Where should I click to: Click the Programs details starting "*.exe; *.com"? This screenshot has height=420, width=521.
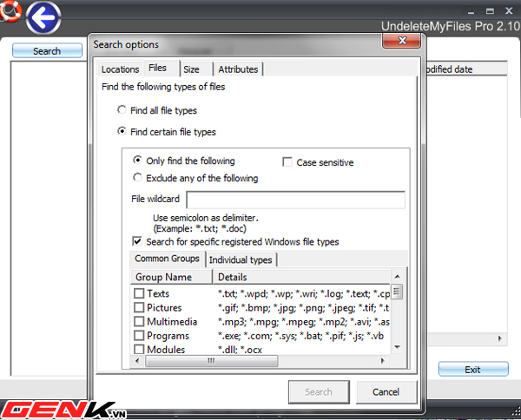(300, 336)
